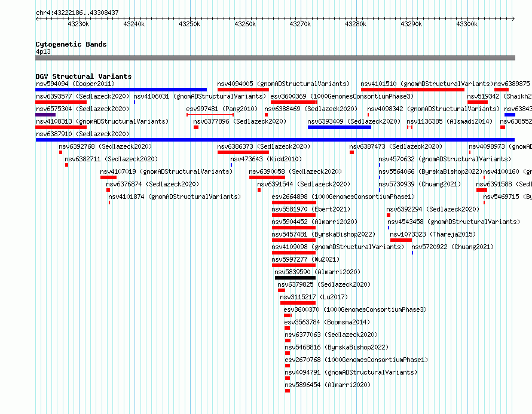Open nsv4094791 gnomADStructuralVariants variant

click(351, 372)
